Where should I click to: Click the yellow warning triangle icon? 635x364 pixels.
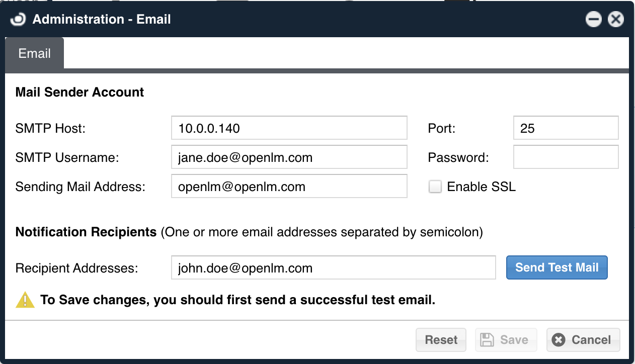tap(25, 300)
